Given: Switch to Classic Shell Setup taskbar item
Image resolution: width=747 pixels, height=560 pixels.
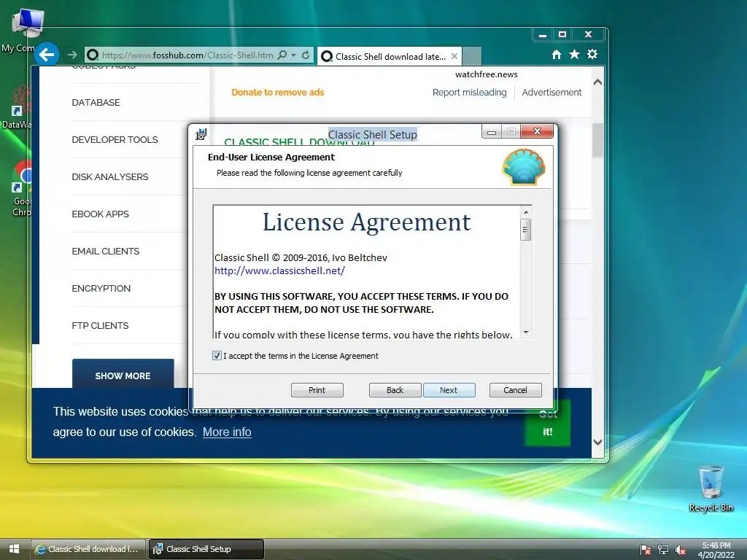Looking at the screenshot, I should point(206,549).
